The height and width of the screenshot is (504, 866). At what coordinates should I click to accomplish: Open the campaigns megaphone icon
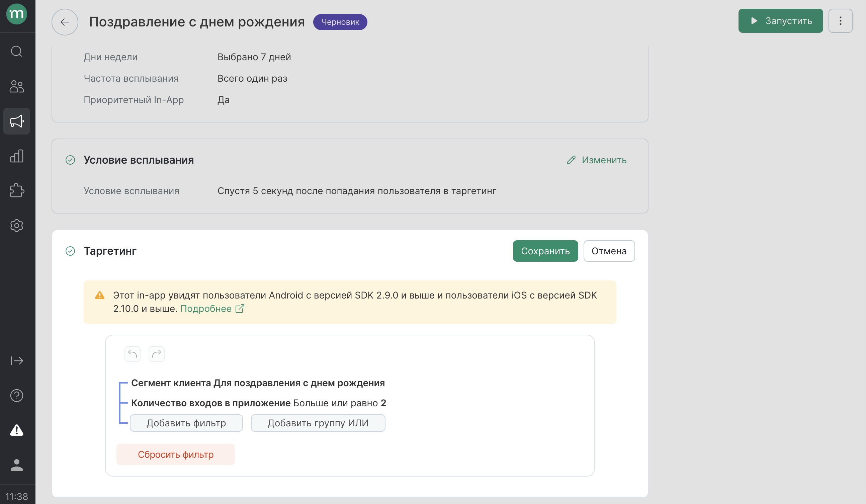point(16,121)
